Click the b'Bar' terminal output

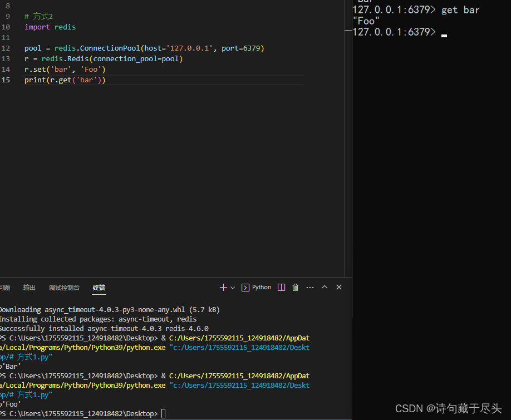click(x=11, y=367)
